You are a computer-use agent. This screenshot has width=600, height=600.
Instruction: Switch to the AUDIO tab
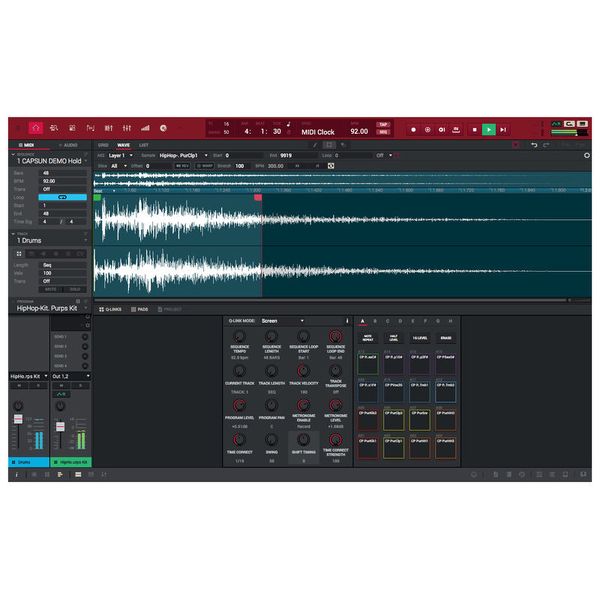(68, 145)
